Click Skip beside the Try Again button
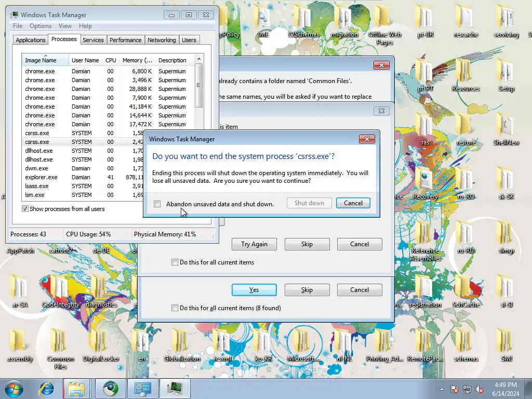This screenshot has height=399, width=532. point(307,244)
